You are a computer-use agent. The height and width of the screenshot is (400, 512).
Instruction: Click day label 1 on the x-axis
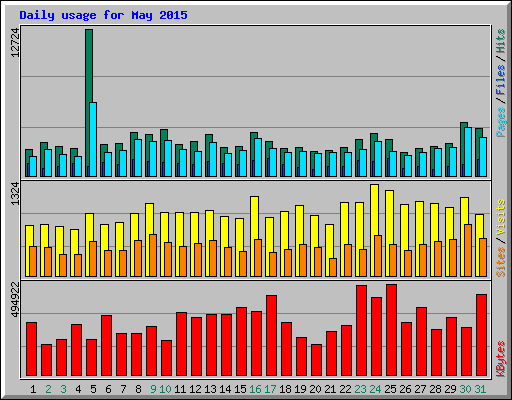tap(33, 389)
